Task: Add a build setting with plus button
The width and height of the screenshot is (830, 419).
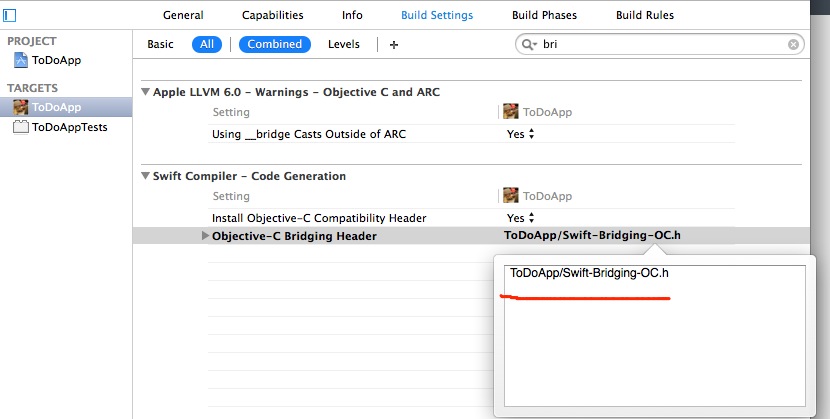Action: 394,45
